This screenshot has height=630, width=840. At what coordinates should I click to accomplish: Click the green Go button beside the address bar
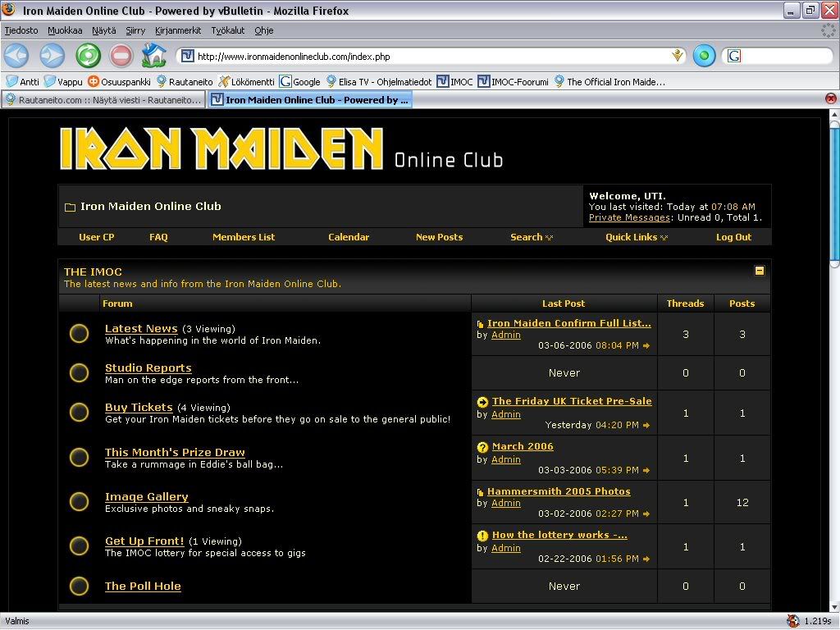click(704, 56)
